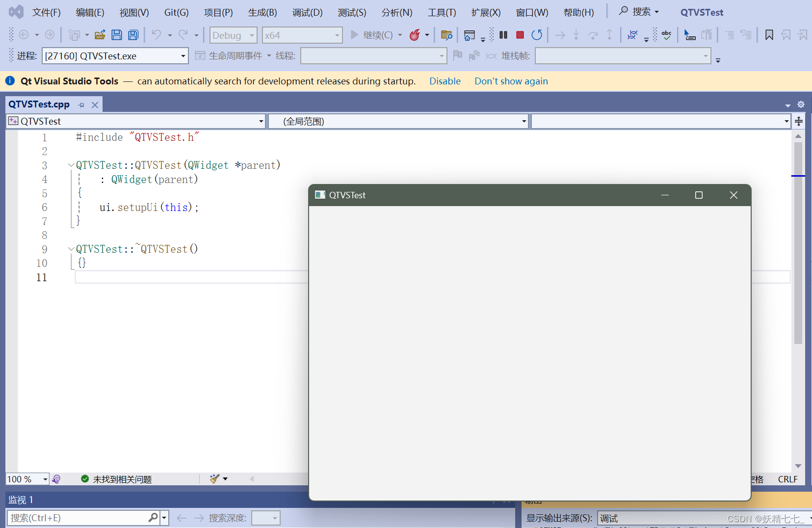Click the Save icon in toolbar
Screen dimensions: 812x528
point(117,35)
